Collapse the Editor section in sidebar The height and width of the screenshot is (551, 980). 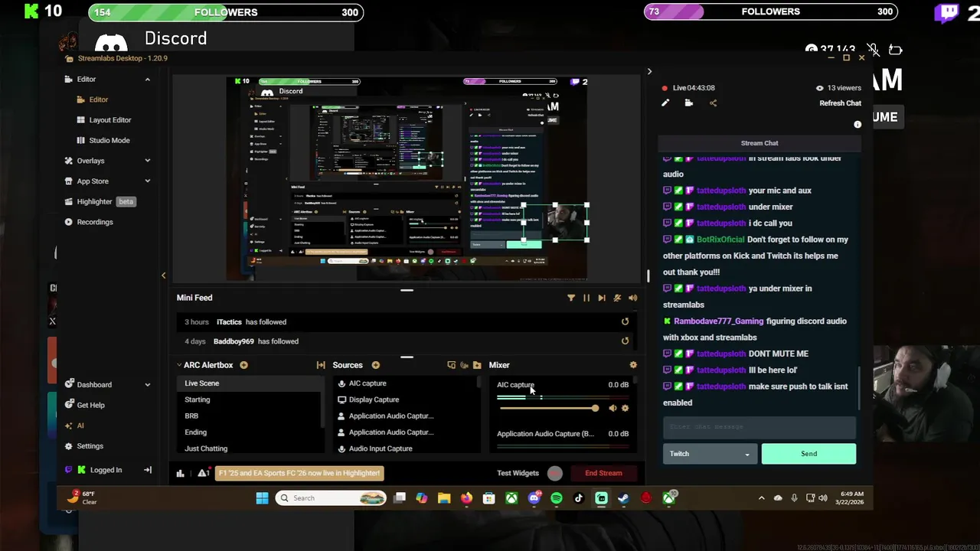point(147,80)
